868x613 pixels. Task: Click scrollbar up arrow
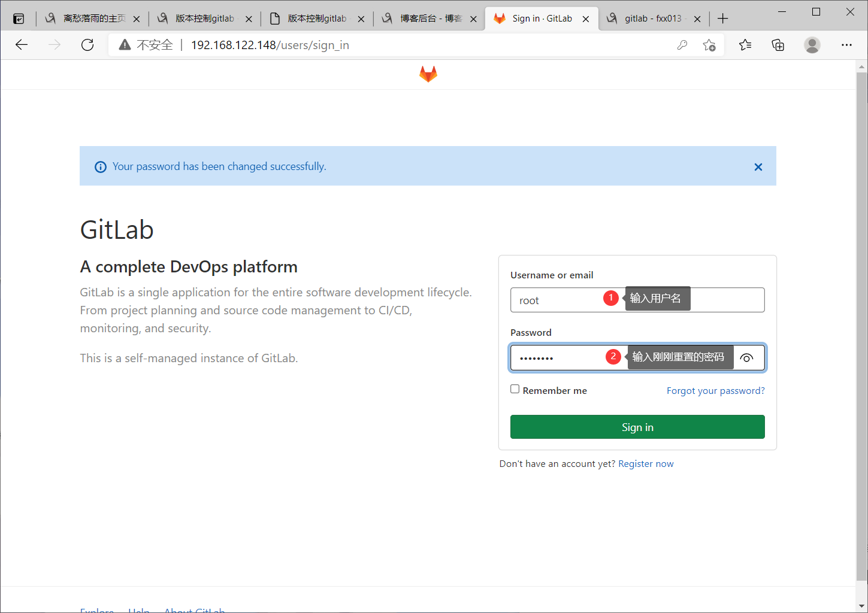[862, 66]
